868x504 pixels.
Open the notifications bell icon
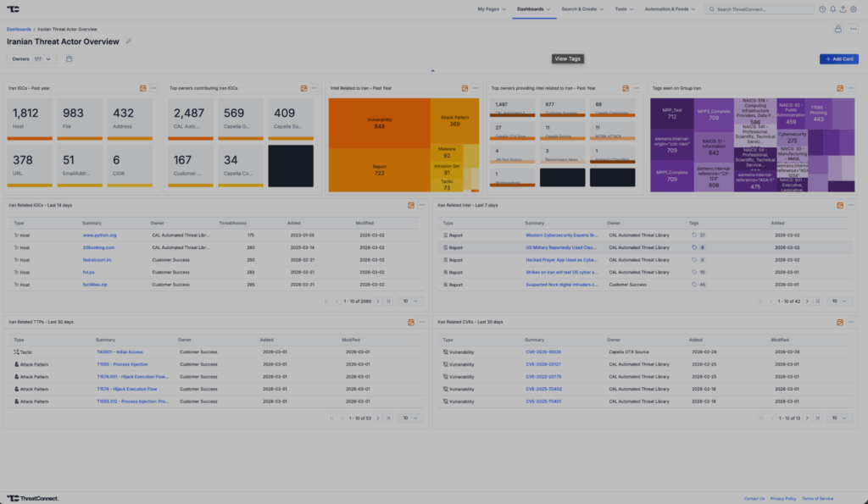(x=832, y=9)
